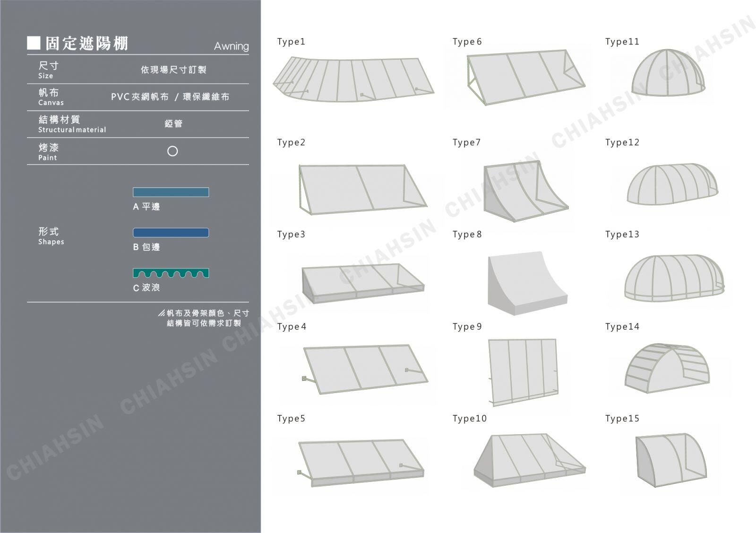This screenshot has width=756, height=533.
Task: Click the Type2 awning thumbnail
Action: (361, 189)
